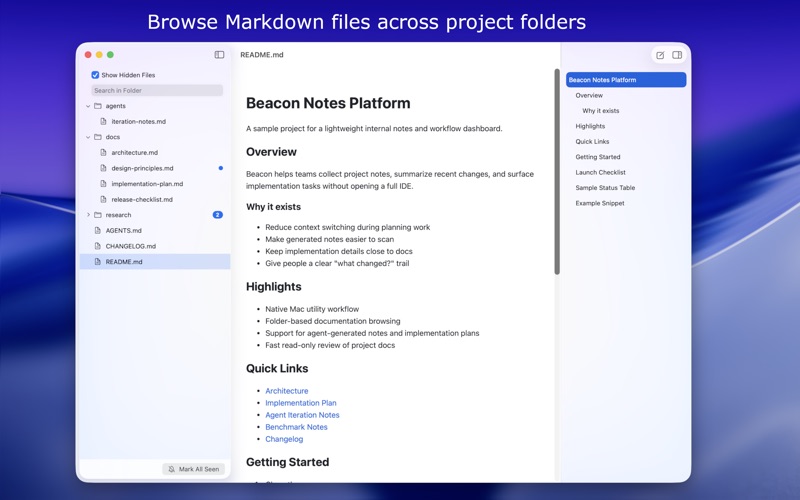The width and height of the screenshot is (800, 500).
Task: Click the AGENTS.md file icon
Action: [x=98, y=231]
